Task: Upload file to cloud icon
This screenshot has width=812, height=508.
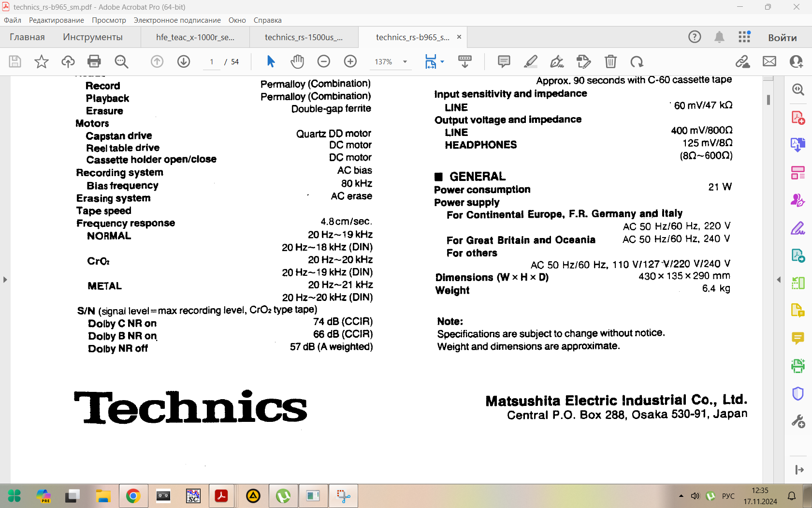Action: (x=68, y=61)
